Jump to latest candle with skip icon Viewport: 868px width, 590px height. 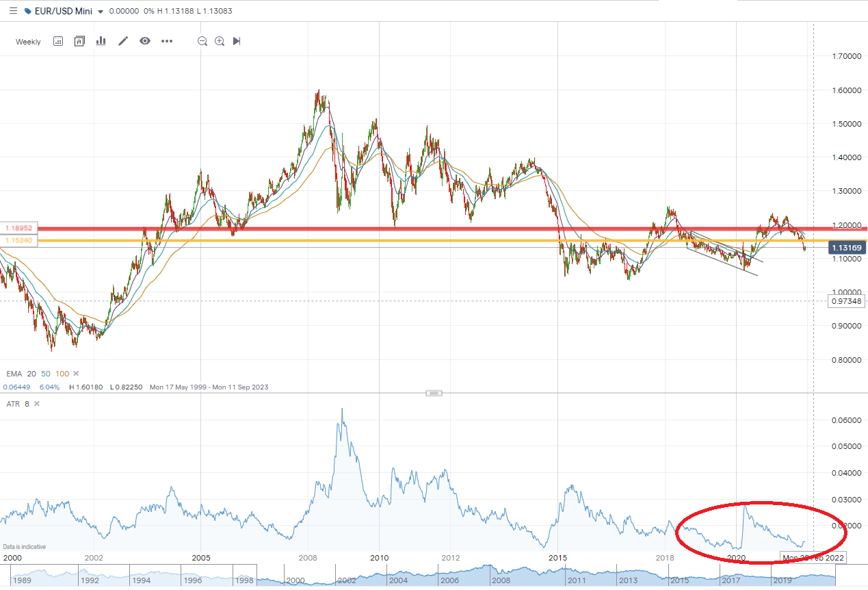click(237, 41)
